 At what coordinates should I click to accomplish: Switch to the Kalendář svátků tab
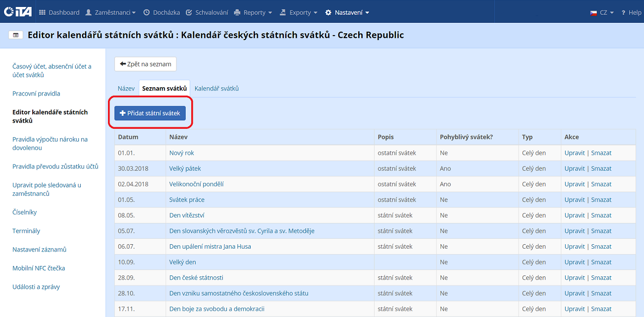216,88
